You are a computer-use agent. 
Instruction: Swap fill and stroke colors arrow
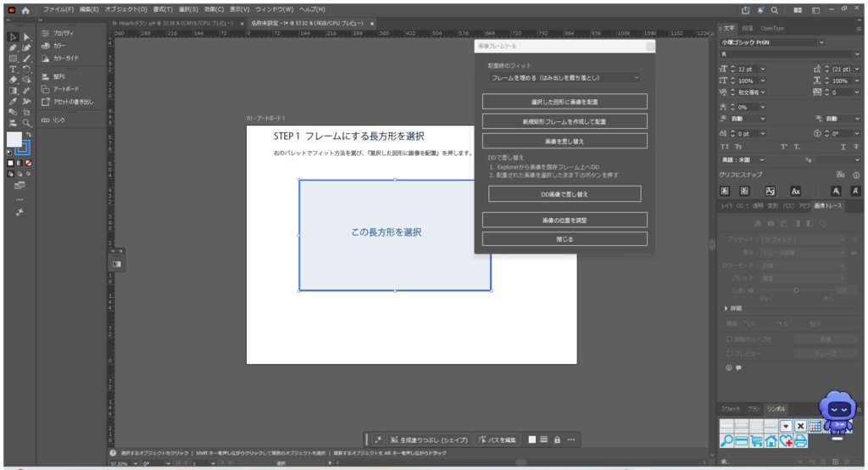pos(28,135)
